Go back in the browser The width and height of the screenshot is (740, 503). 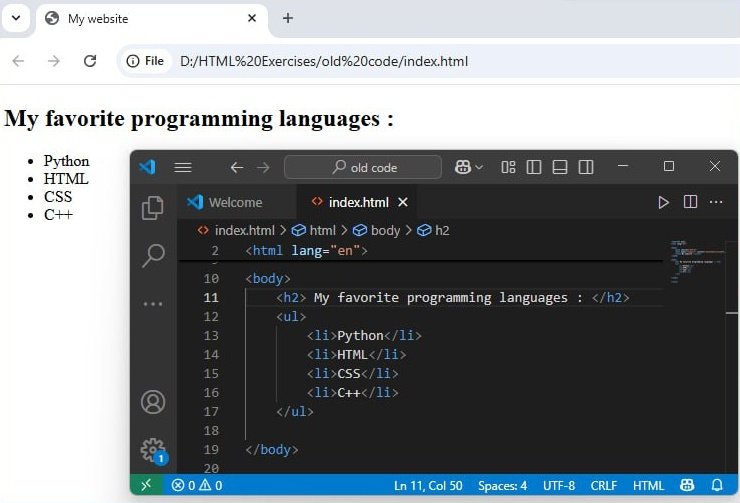pyautogui.click(x=18, y=61)
